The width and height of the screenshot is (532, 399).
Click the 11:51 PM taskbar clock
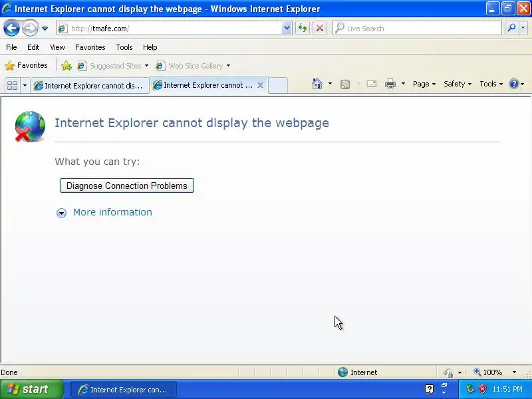(x=507, y=389)
